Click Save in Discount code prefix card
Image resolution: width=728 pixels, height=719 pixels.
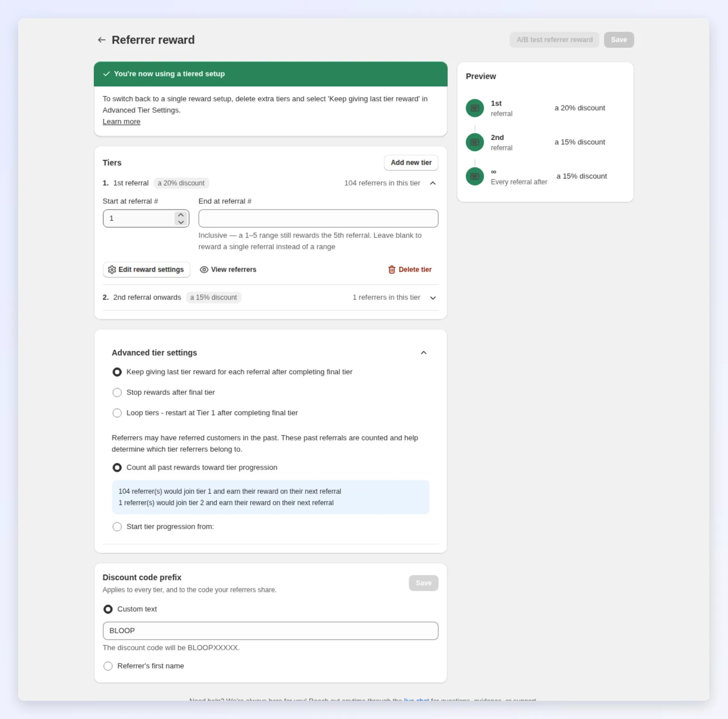point(424,583)
